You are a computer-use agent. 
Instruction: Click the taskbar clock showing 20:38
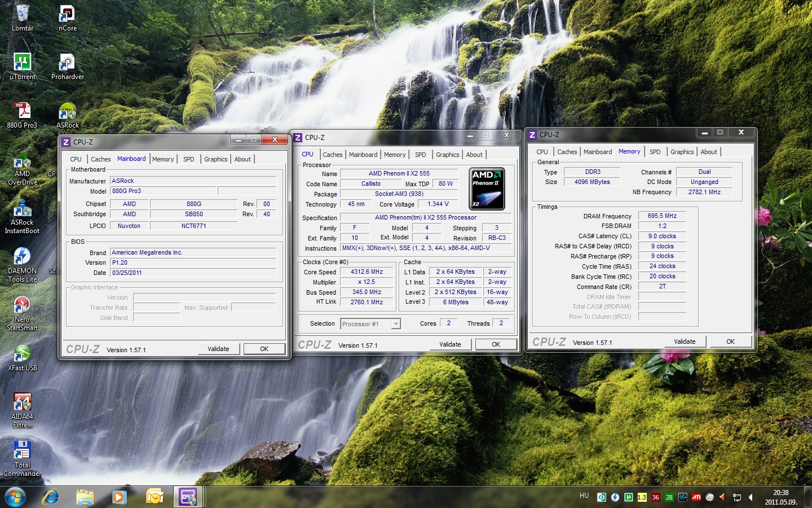[x=781, y=497]
